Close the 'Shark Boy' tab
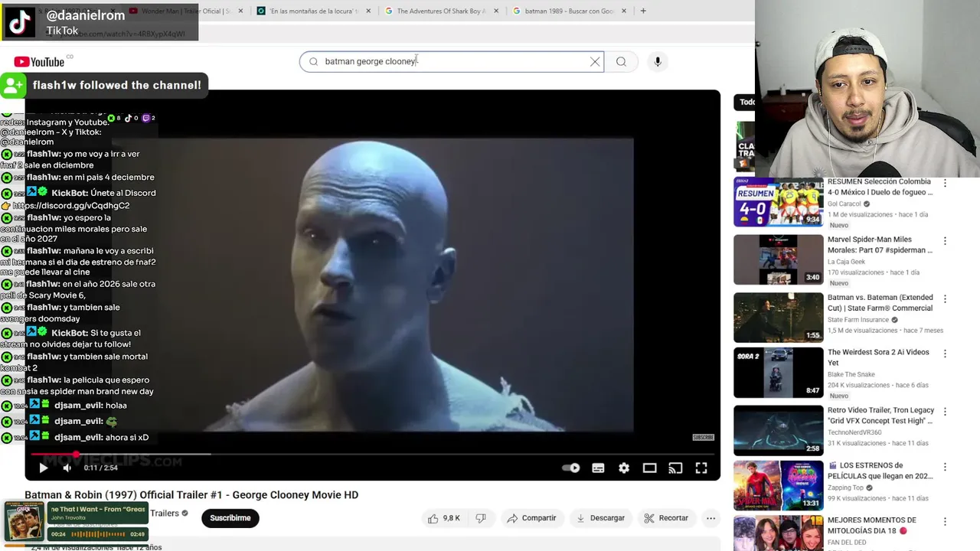This screenshot has height=551, width=980. (495, 11)
